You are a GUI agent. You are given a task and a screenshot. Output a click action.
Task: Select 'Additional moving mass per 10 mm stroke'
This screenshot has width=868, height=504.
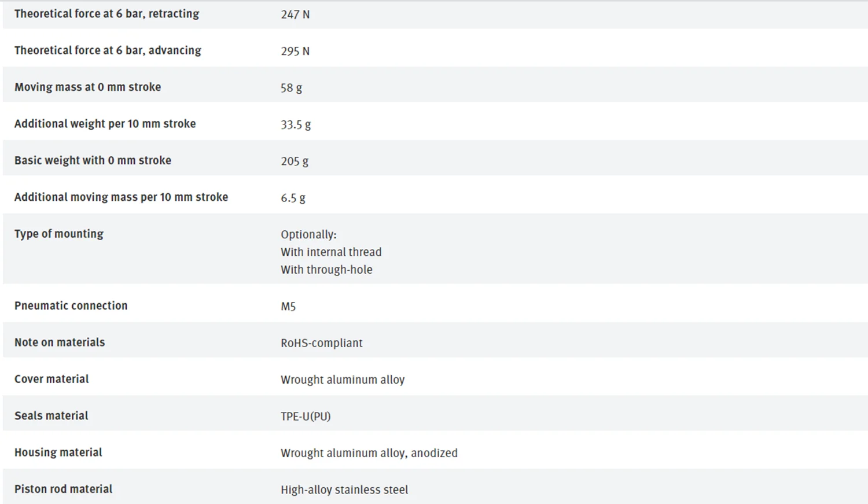pos(121,197)
